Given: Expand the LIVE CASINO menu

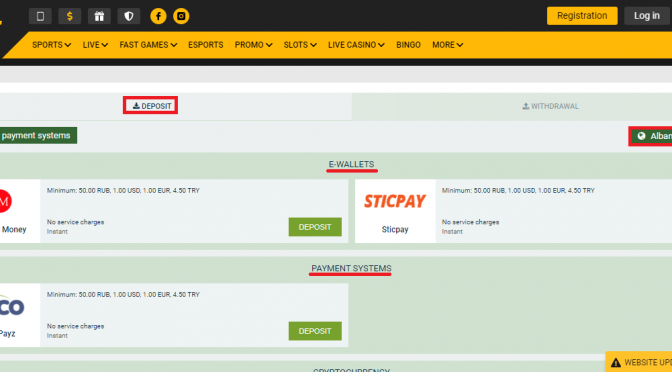Looking at the screenshot, I should tap(356, 45).
